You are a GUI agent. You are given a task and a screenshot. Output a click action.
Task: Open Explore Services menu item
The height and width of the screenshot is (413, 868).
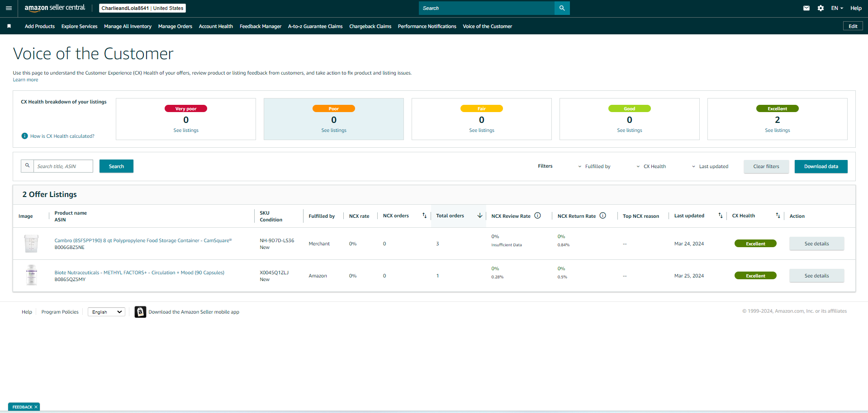tap(80, 26)
